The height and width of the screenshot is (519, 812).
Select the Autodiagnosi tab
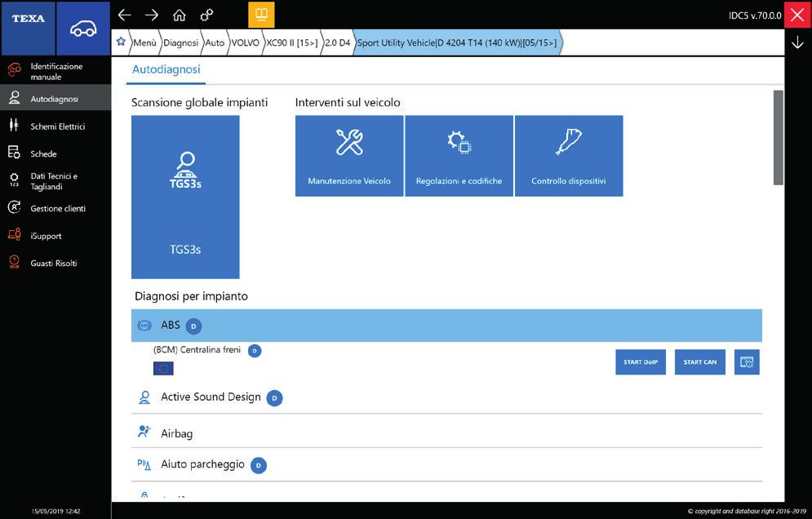[x=166, y=69]
